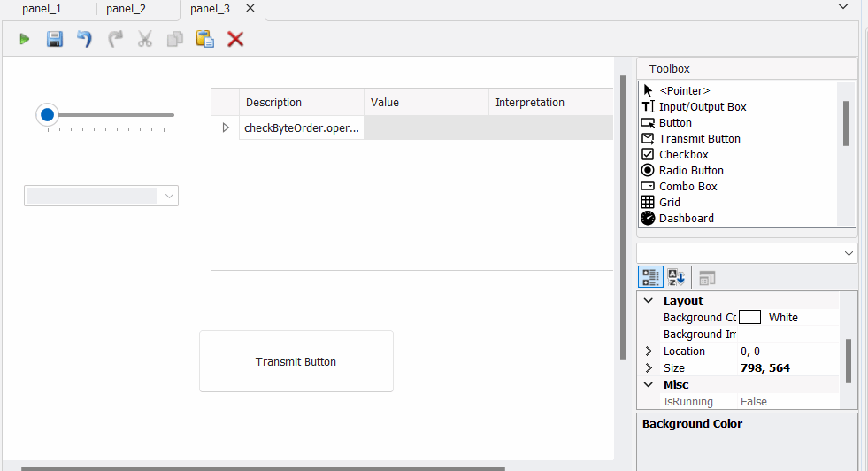
Task: Collapse the Misc property category
Action: 649,384
